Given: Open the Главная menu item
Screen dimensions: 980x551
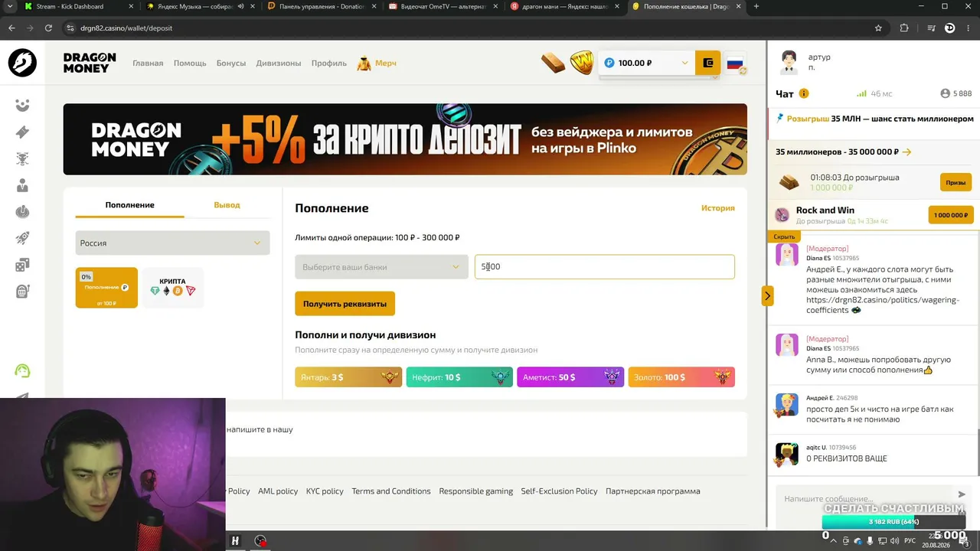Looking at the screenshot, I should (148, 63).
